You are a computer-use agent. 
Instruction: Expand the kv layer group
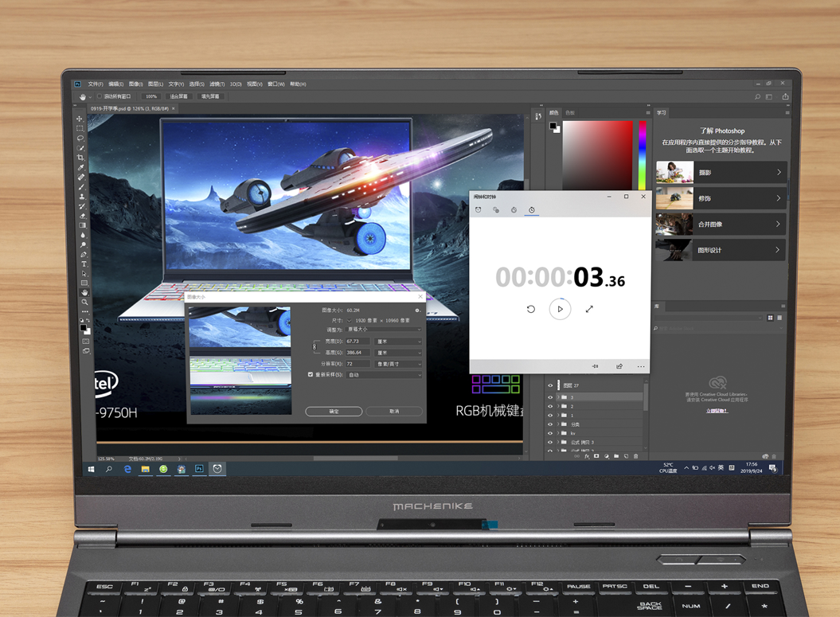pyautogui.click(x=557, y=433)
